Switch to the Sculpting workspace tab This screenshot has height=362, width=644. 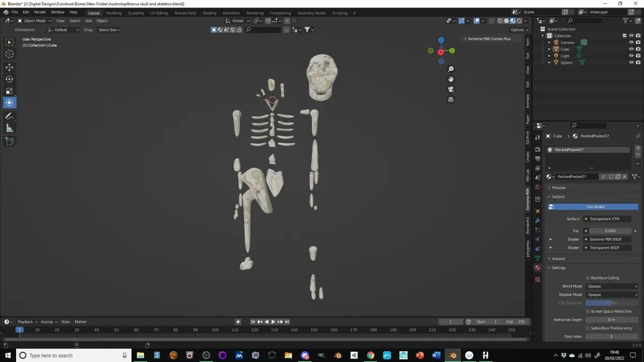pos(136,13)
